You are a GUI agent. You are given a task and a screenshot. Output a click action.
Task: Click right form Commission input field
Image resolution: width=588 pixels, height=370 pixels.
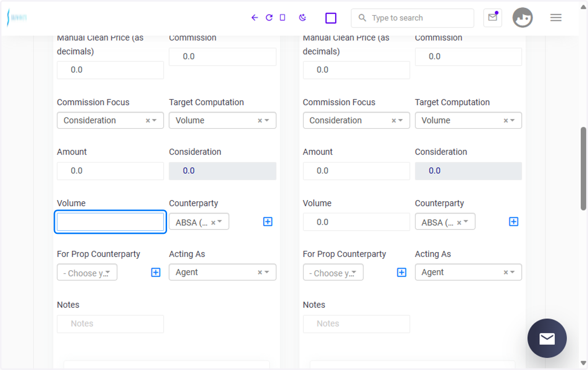tap(468, 57)
